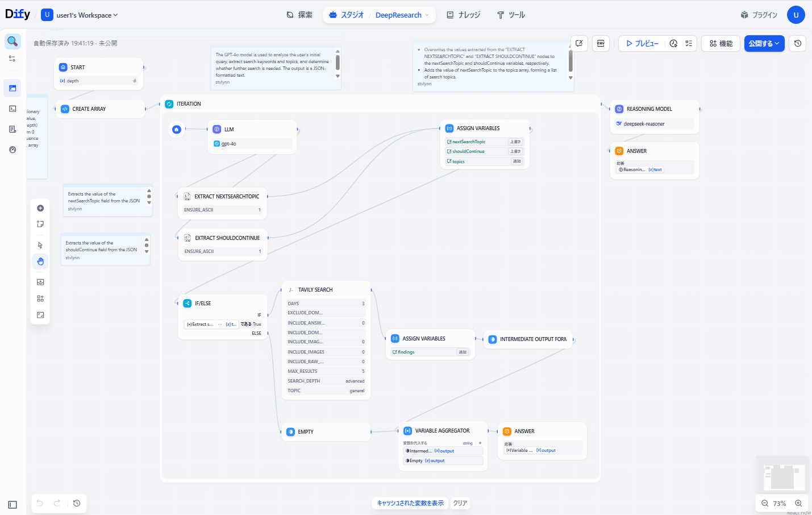Open the ENV environment variables panel
This screenshot has height=515, width=812.
[x=601, y=43]
